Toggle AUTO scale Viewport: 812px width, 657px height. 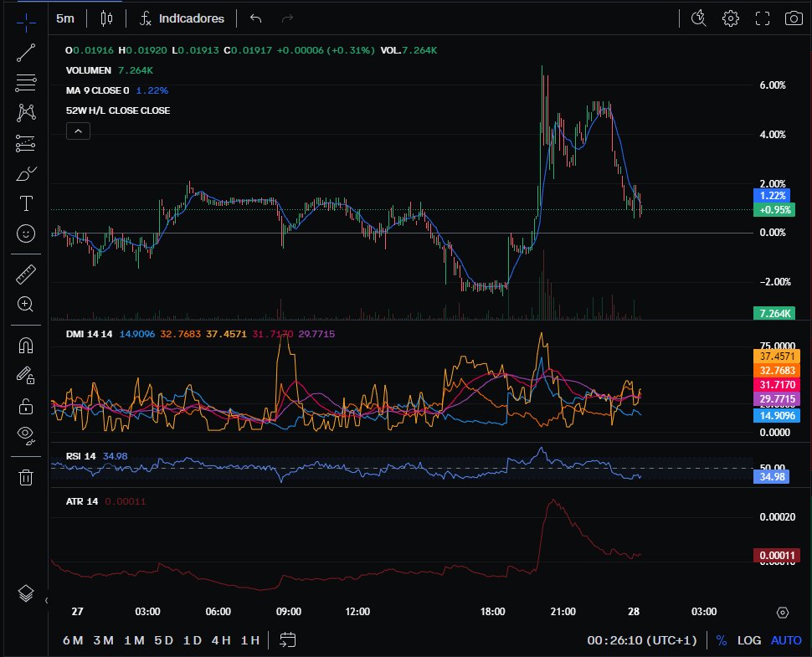pyautogui.click(x=786, y=640)
